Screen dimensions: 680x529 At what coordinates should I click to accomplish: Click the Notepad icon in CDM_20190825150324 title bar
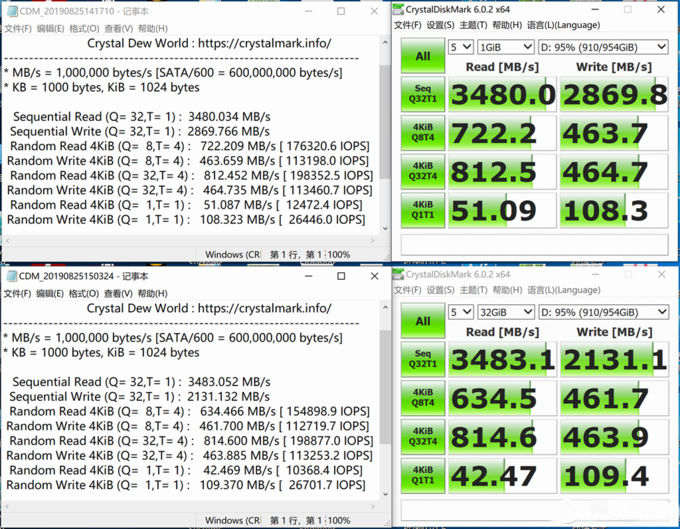click(10, 276)
